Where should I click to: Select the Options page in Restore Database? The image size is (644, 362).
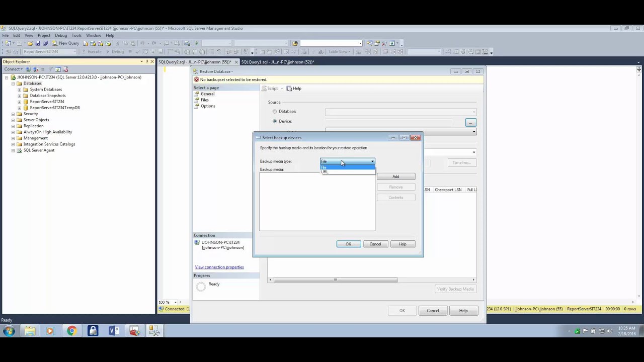[x=208, y=106]
